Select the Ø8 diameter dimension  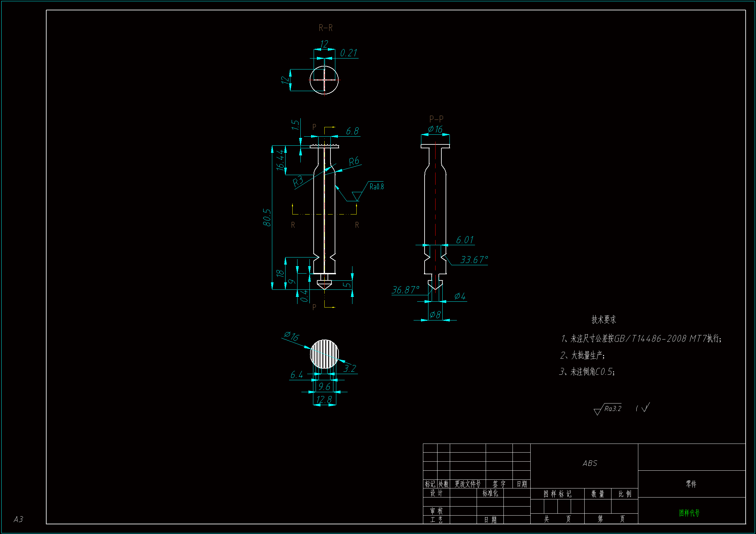pyautogui.click(x=435, y=315)
